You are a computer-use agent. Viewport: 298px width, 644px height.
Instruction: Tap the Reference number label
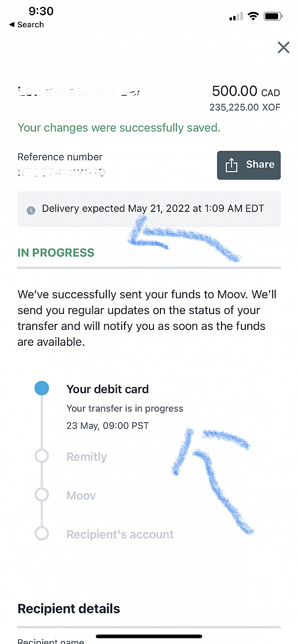click(x=60, y=157)
